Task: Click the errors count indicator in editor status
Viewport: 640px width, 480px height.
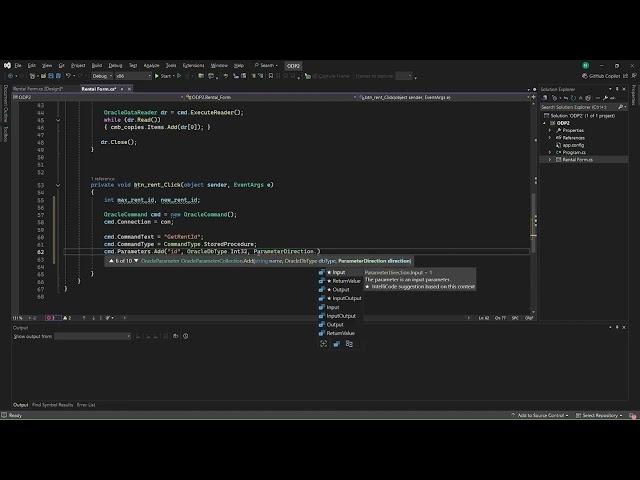Action: [51, 318]
